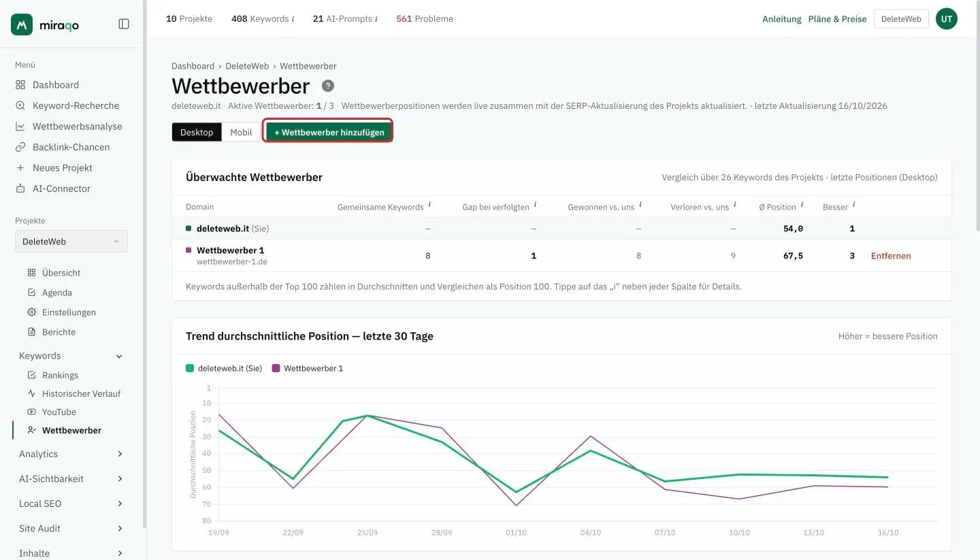Image resolution: width=980 pixels, height=560 pixels.
Task: Expand the Local SEO section
Action: [71, 504]
